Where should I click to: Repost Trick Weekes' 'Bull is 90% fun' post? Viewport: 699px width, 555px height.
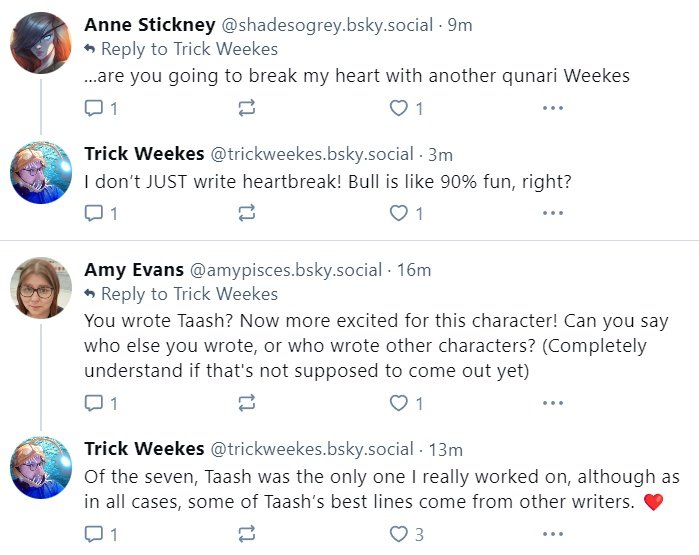(246, 213)
